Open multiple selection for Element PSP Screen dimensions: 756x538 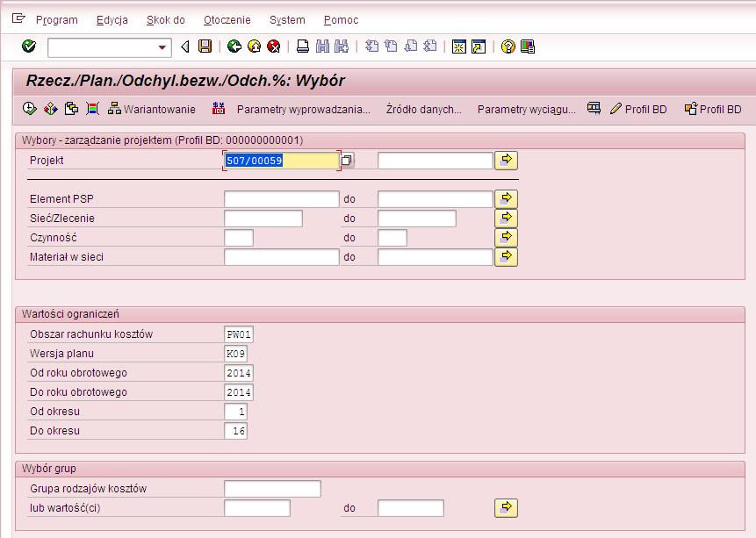point(507,198)
